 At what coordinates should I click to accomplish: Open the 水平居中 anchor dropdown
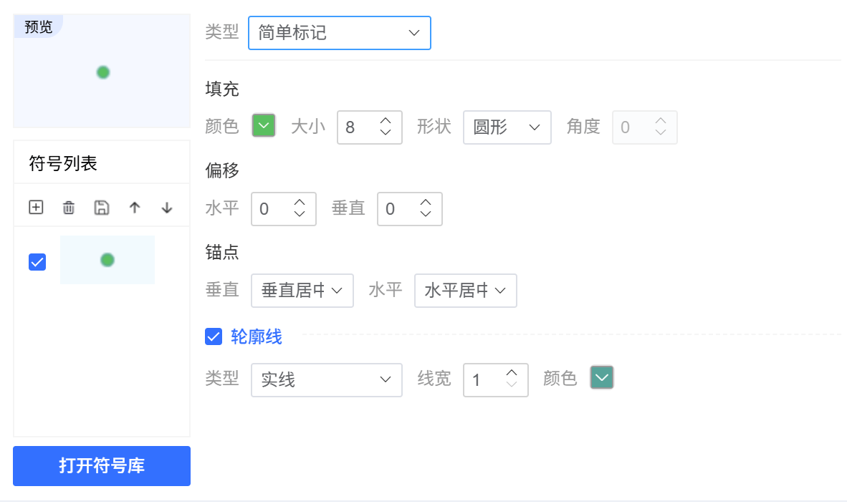[x=465, y=290]
